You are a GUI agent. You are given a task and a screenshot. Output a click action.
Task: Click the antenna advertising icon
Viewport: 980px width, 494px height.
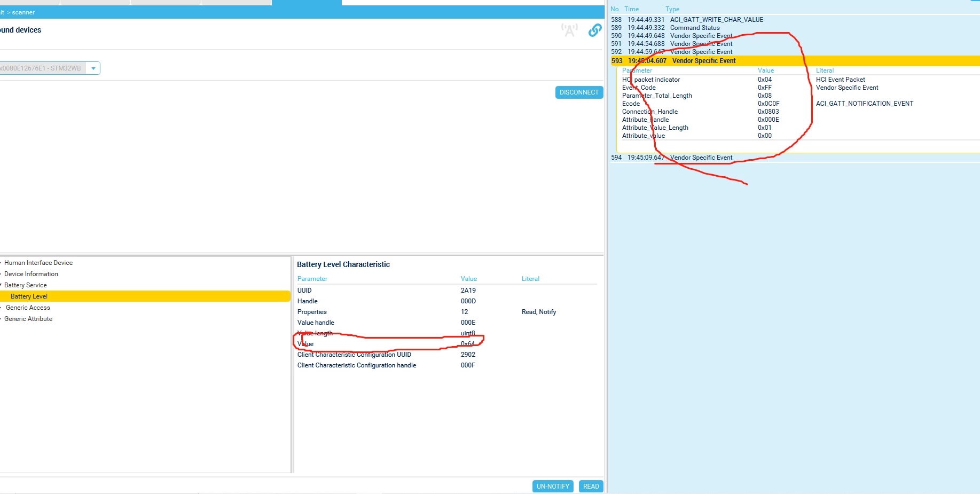tap(569, 30)
